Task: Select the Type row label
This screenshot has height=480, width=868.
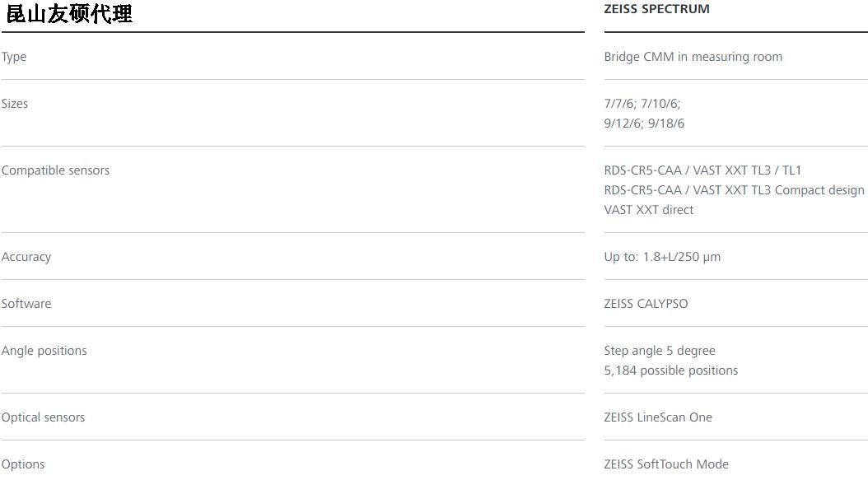Action: point(14,57)
